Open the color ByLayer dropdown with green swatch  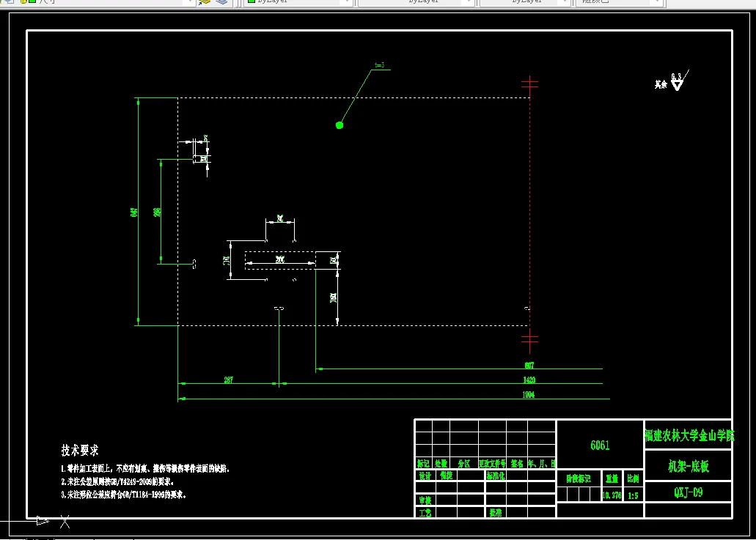tap(299, 2)
